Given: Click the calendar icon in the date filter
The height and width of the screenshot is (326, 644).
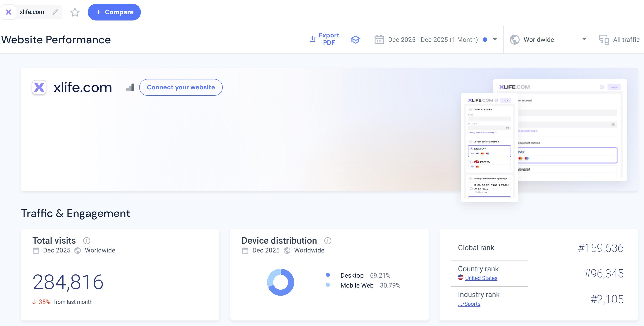Looking at the screenshot, I should click(379, 40).
